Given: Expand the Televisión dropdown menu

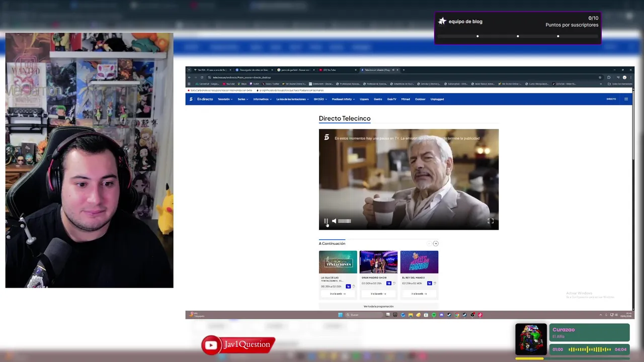Looking at the screenshot, I should [225, 99].
